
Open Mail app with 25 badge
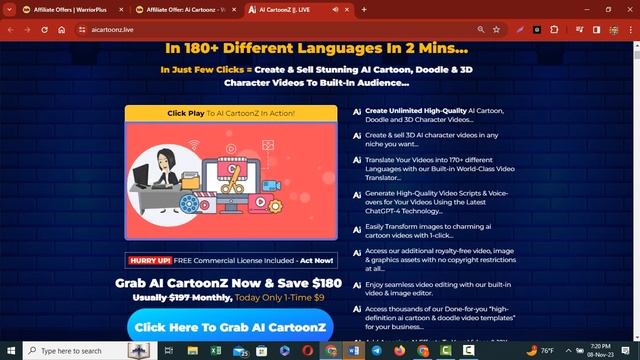[x=240, y=351]
